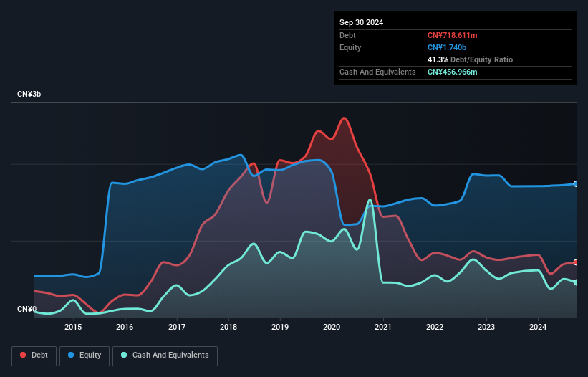The width and height of the screenshot is (588, 377).
Task: Click the tooltip Equity row label
Action: [350, 47]
